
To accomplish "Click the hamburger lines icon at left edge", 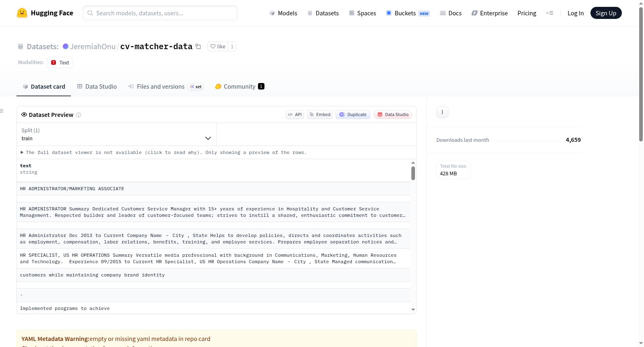I will tap(2, 111).
